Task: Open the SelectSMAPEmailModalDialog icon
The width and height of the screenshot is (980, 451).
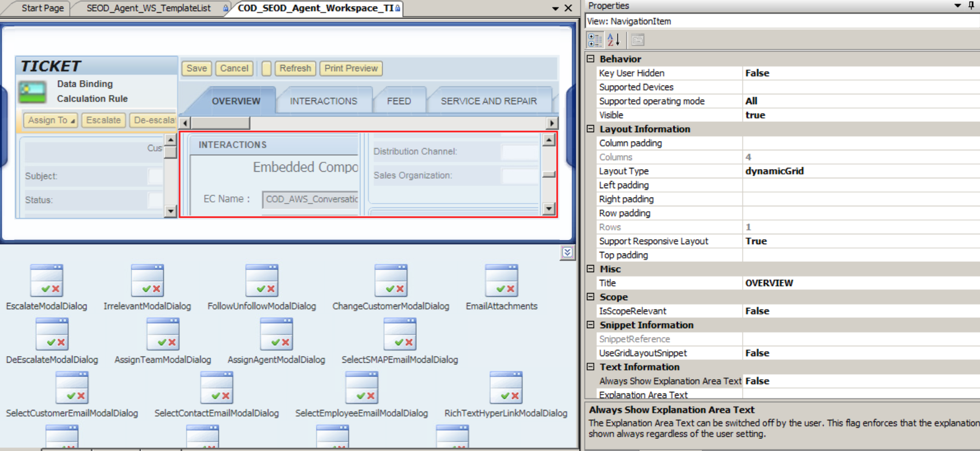Action: (x=400, y=334)
